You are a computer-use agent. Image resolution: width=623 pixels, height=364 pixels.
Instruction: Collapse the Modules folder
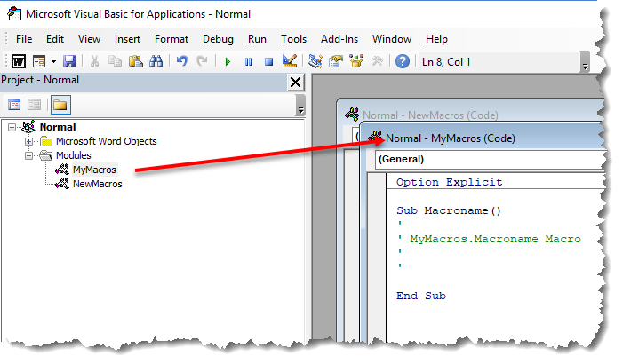click(28, 155)
